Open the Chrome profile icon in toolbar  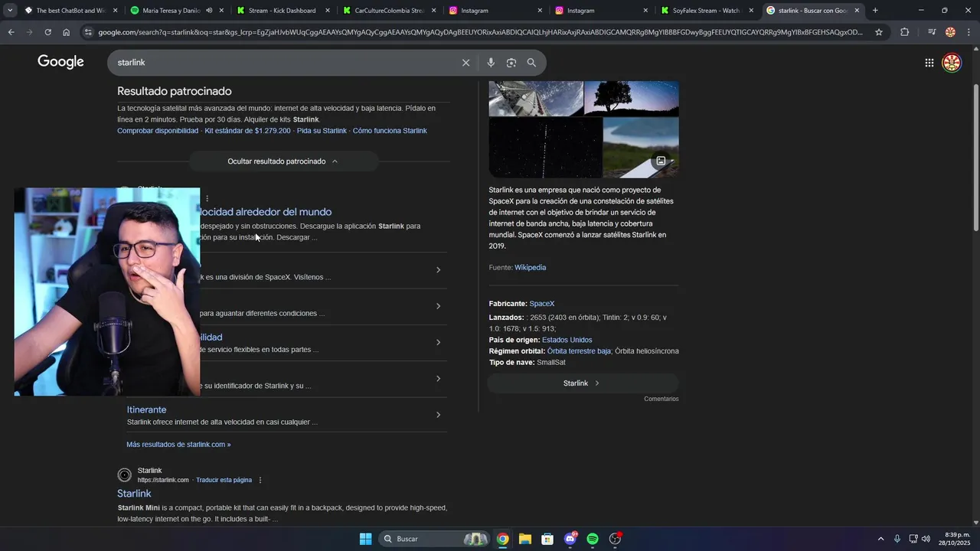(x=950, y=32)
